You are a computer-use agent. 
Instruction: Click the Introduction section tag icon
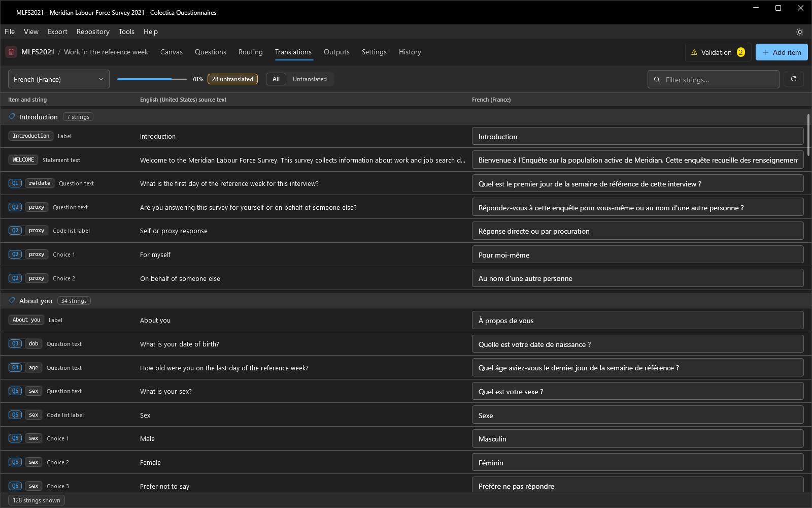point(12,117)
